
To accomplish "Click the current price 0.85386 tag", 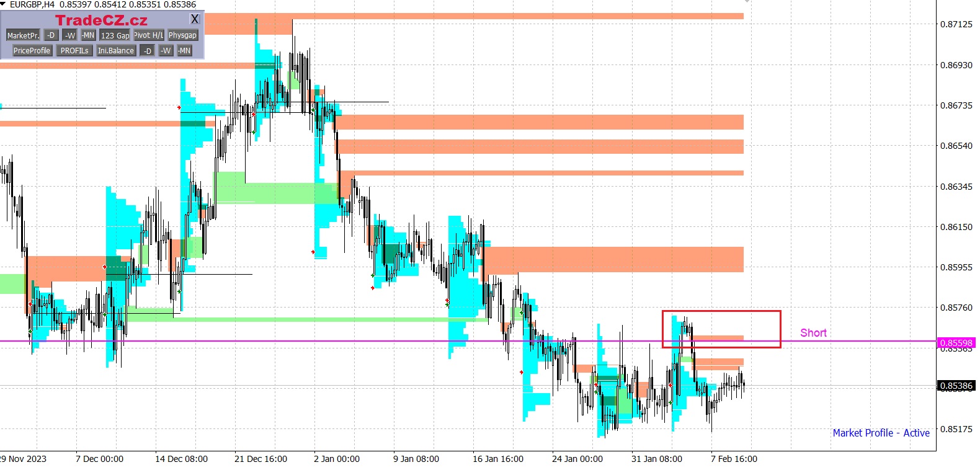I will click(x=956, y=386).
